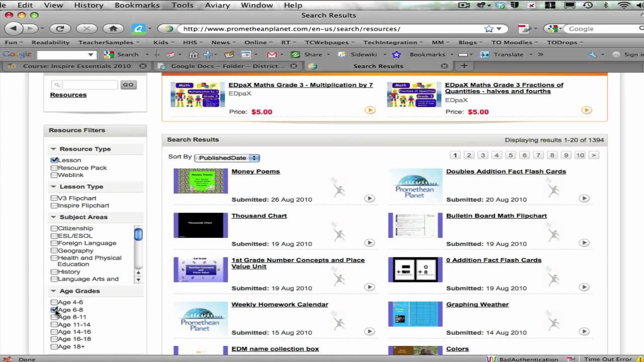This screenshot has height=362, width=644.
Task: Click play icon for Thousand Chart
Action: (x=370, y=243)
